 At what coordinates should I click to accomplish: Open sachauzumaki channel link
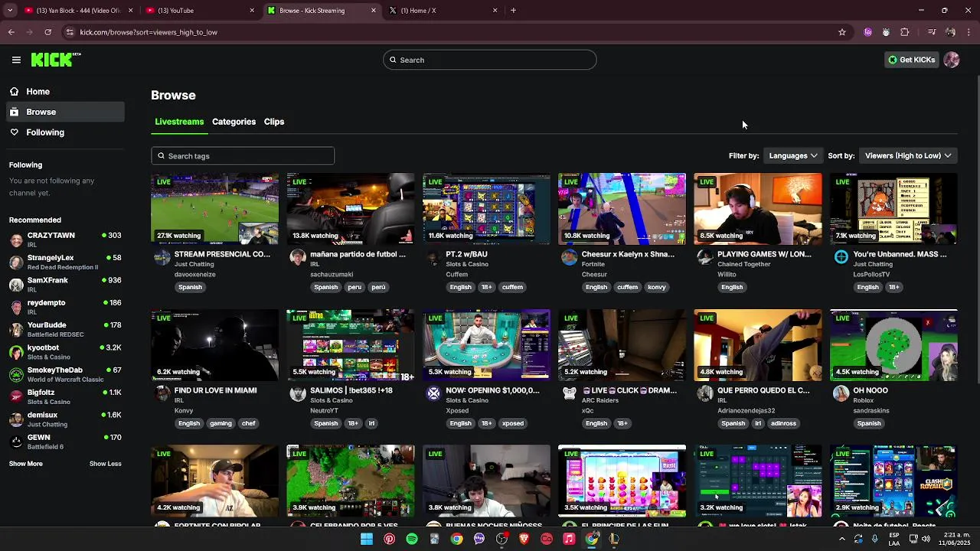pos(332,275)
